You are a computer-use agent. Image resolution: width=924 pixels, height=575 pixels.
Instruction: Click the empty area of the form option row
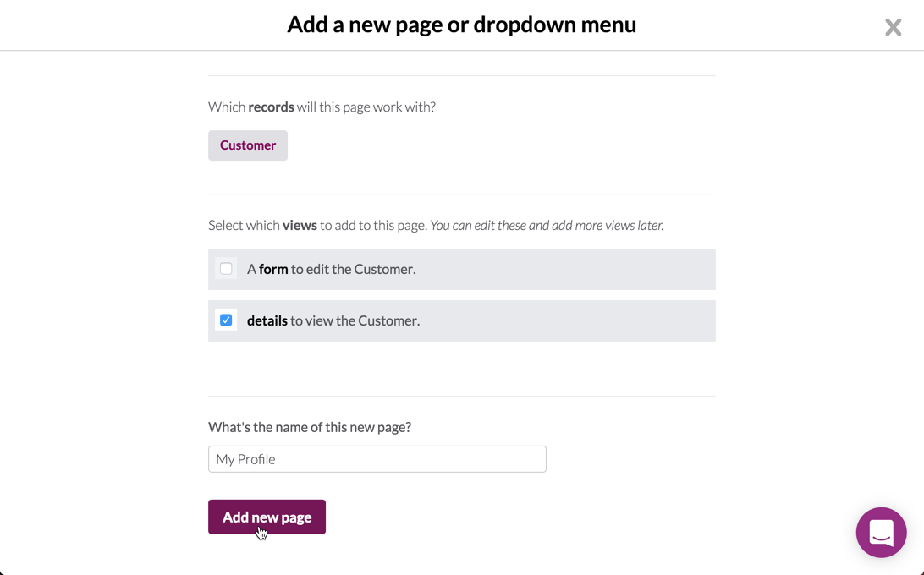[x=566, y=269]
